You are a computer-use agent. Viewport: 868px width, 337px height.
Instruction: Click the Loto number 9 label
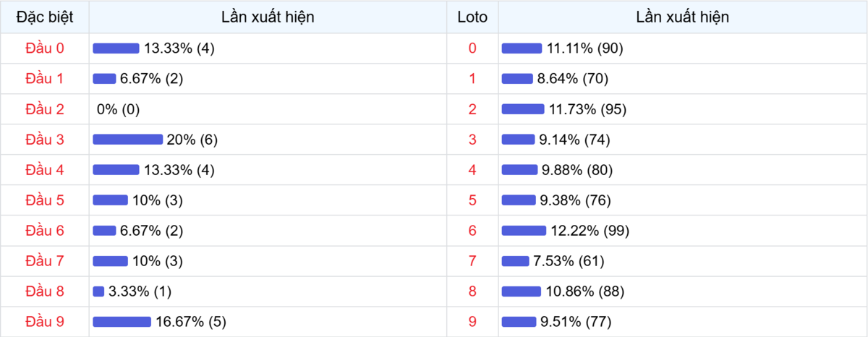click(472, 322)
